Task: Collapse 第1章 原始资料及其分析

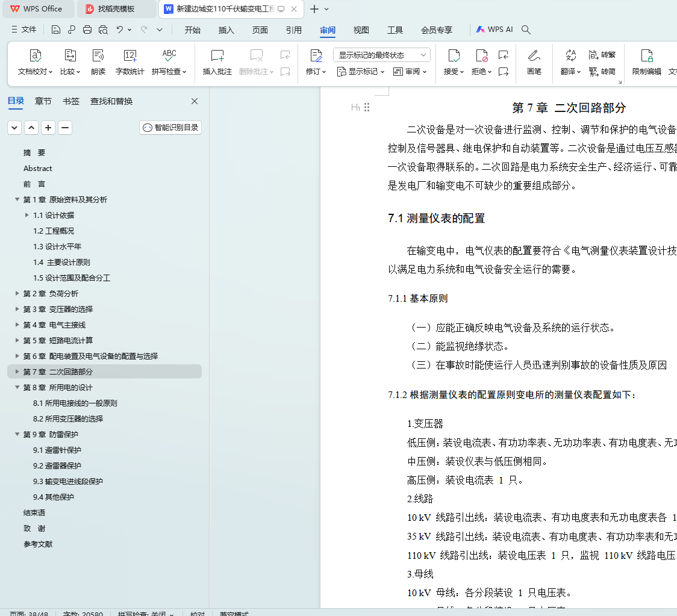Action: (17, 199)
